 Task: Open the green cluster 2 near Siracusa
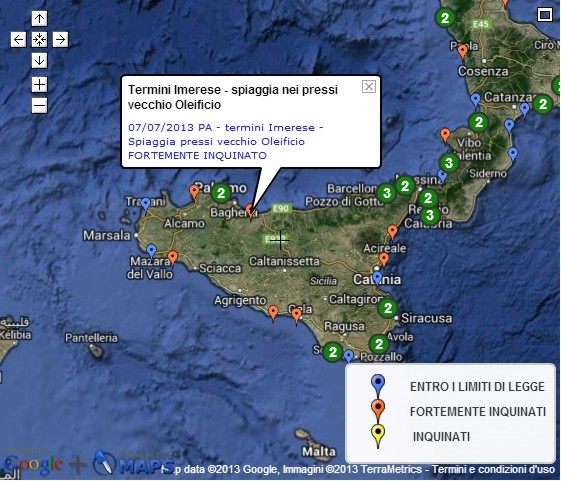388,308
